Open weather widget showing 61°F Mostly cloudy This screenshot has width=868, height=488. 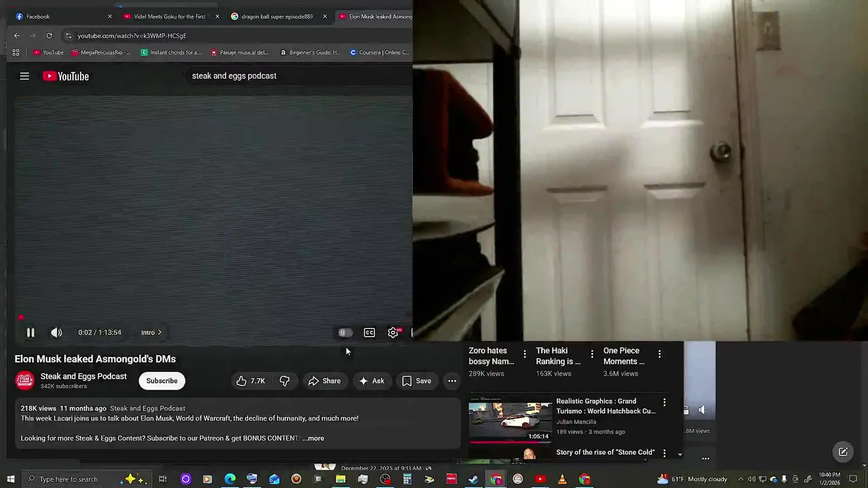pyautogui.click(x=692, y=479)
